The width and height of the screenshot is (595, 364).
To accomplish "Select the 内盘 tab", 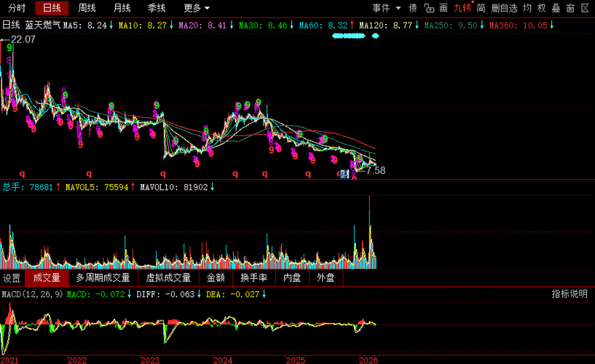I will coord(292,278).
